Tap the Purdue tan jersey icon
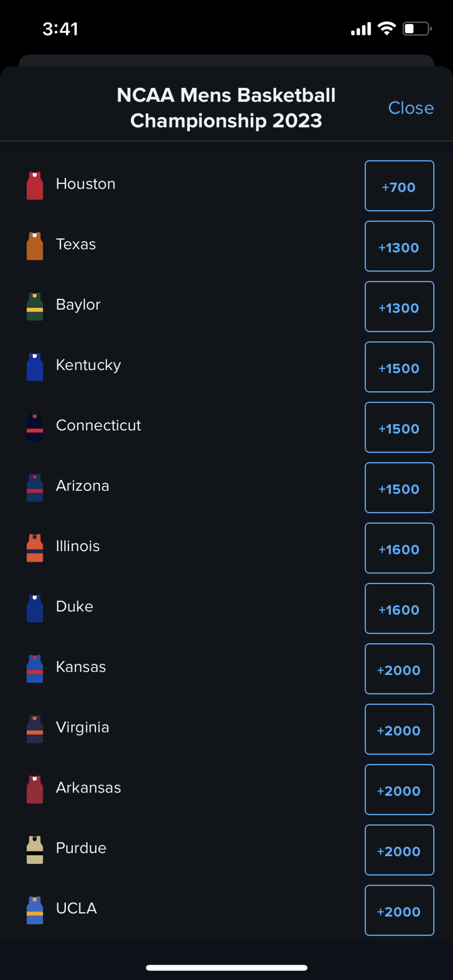 click(x=35, y=850)
